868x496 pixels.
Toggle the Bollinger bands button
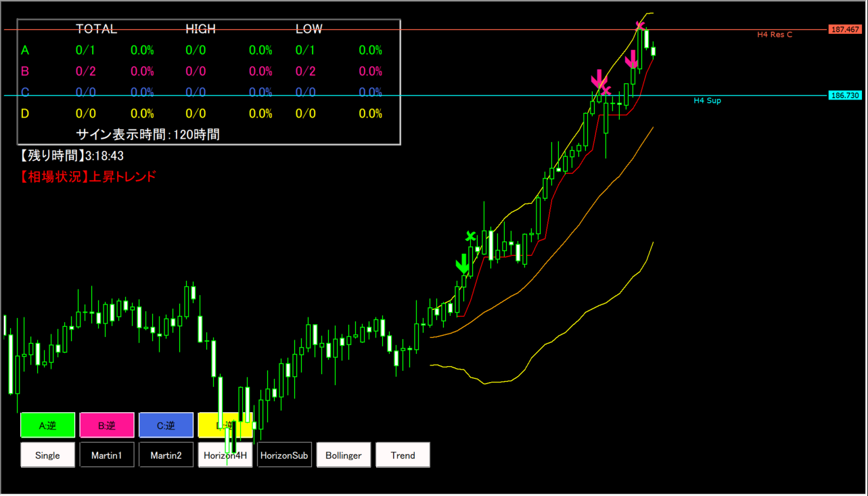(344, 455)
